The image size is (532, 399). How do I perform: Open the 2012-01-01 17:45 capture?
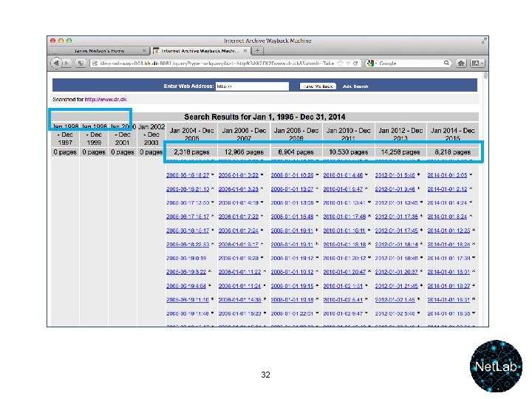click(x=396, y=231)
